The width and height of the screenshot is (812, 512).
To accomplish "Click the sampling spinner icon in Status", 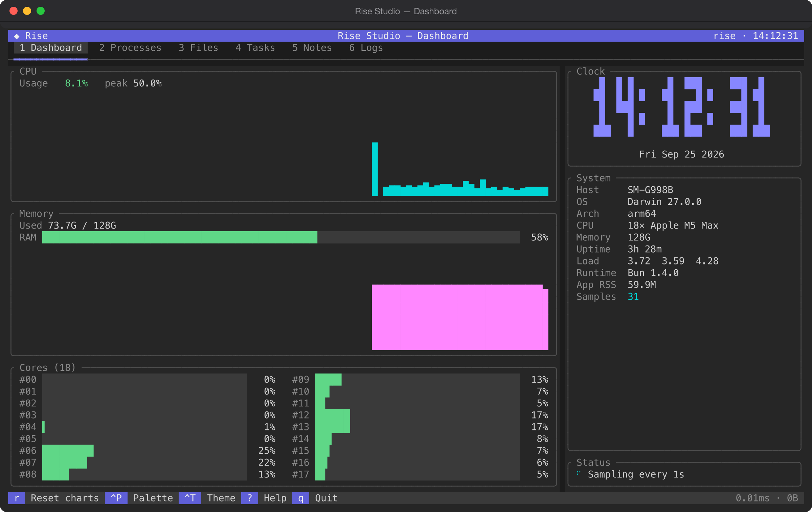I will click(x=579, y=473).
